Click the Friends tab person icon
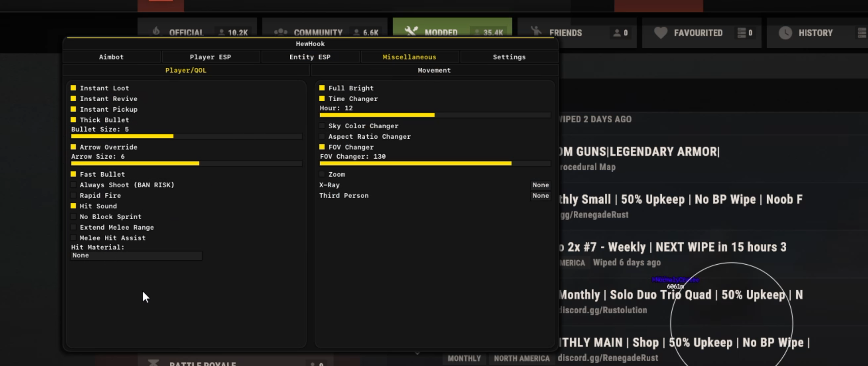 pos(536,31)
